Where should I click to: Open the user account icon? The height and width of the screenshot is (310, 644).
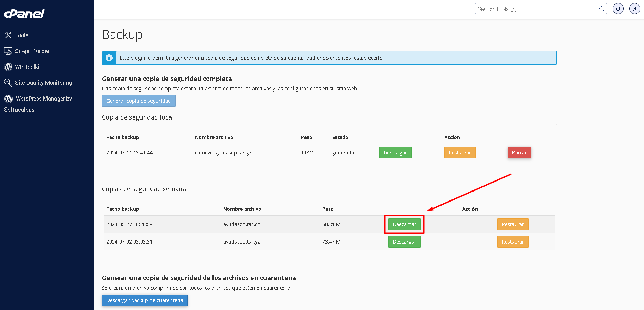pos(635,9)
